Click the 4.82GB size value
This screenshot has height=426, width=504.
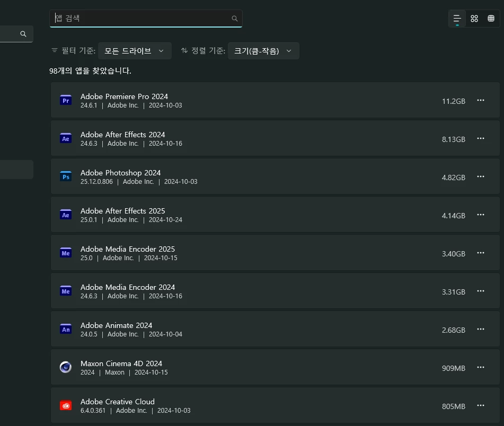[454, 177]
